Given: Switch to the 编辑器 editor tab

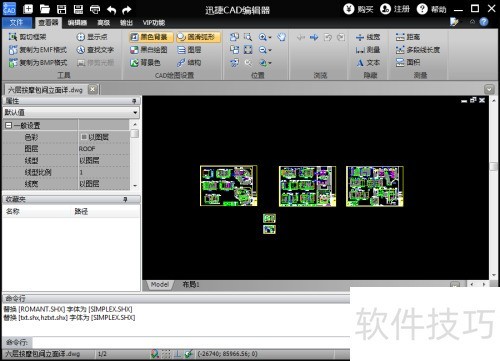Looking at the screenshot, I should (77, 22).
